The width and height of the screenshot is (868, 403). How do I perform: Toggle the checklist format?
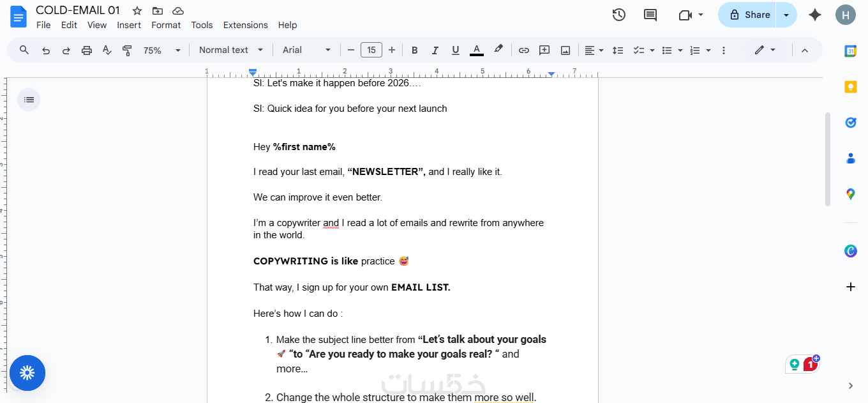point(638,50)
